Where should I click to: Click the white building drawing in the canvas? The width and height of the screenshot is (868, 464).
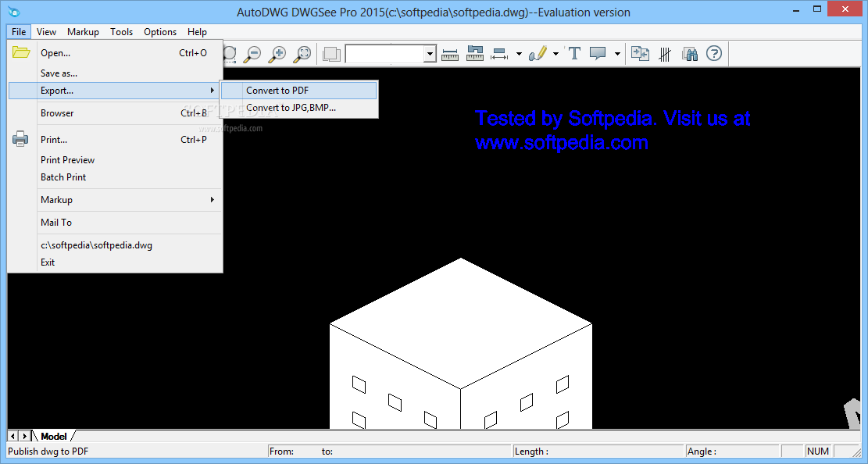coord(461,343)
